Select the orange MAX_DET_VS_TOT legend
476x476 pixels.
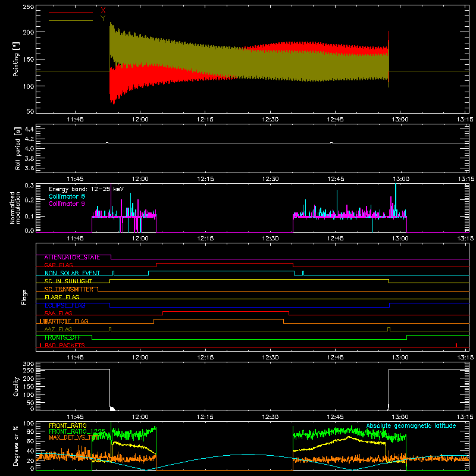pos(73,437)
